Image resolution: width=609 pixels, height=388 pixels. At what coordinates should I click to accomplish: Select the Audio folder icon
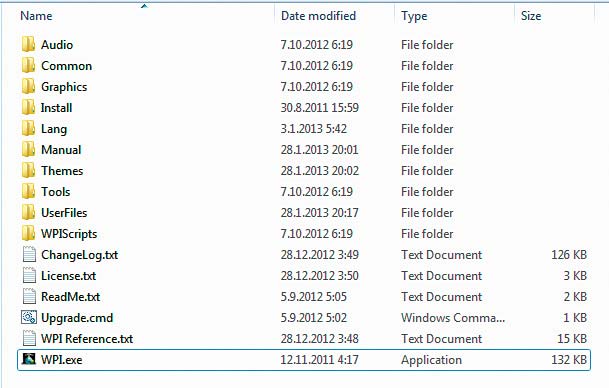28,44
